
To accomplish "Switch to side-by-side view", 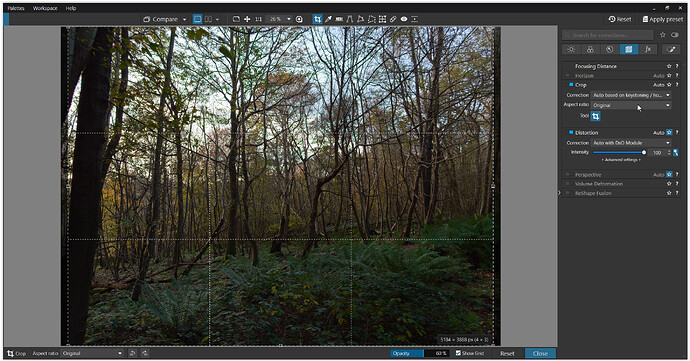I will 208,19.
